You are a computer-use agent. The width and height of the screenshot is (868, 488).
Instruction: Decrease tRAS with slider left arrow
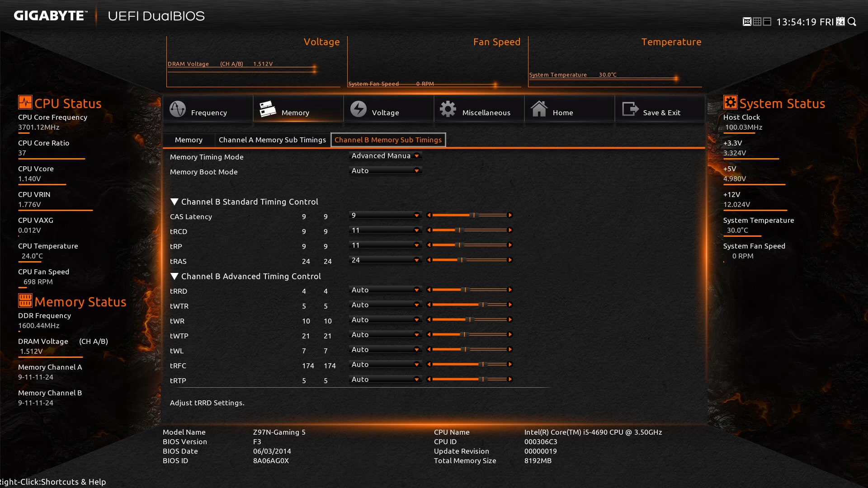click(429, 260)
